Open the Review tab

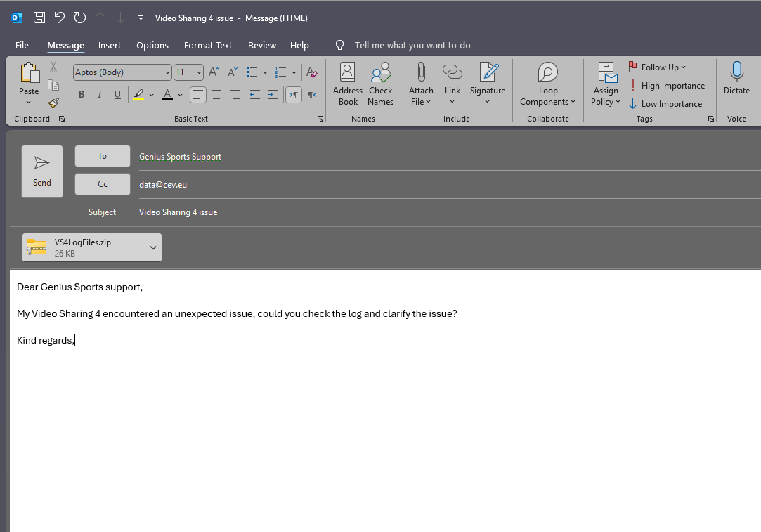click(262, 45)
